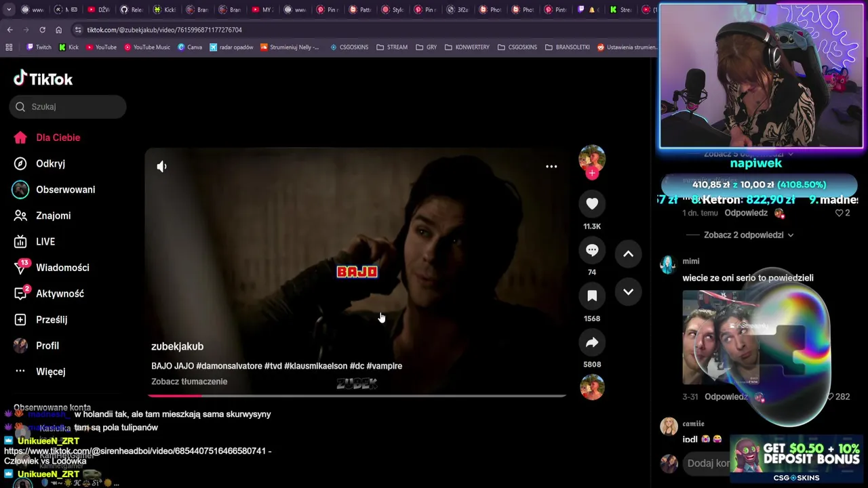Focus the Dodaj komentarz field
This screenshot has height=488, width=868.
pos(705,463)
